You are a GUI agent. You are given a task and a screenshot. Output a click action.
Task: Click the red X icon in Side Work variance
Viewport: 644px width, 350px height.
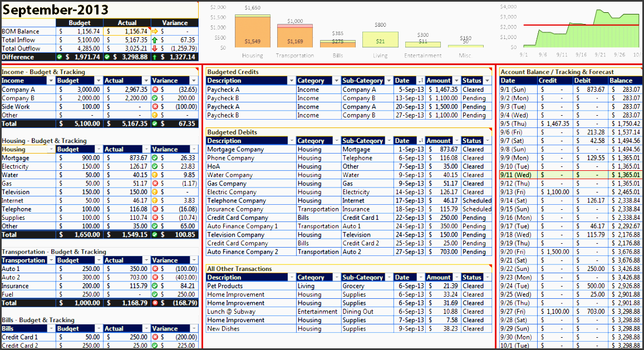[x=155, y=106]
